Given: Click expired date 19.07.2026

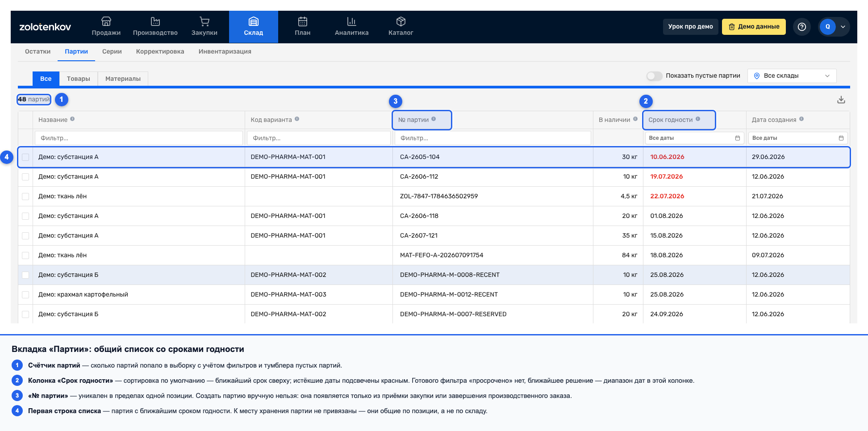Looking at the screenshot, I should 666,177.
